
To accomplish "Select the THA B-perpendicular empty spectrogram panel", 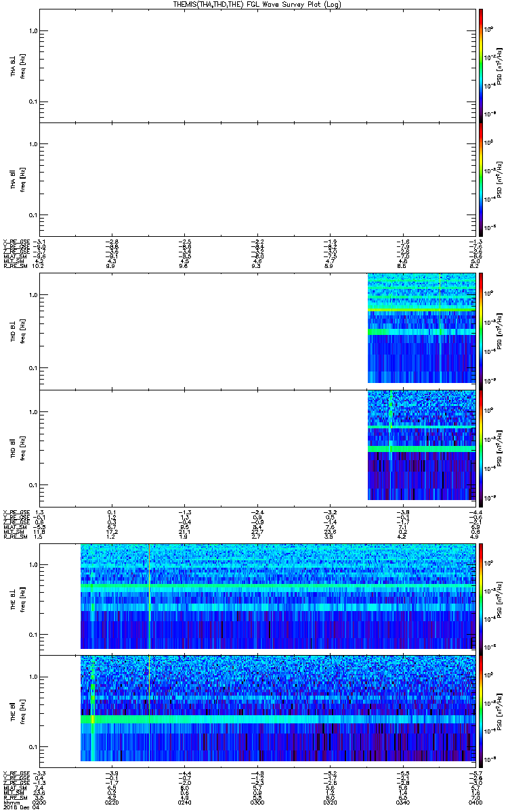I will tap(257, 66).
